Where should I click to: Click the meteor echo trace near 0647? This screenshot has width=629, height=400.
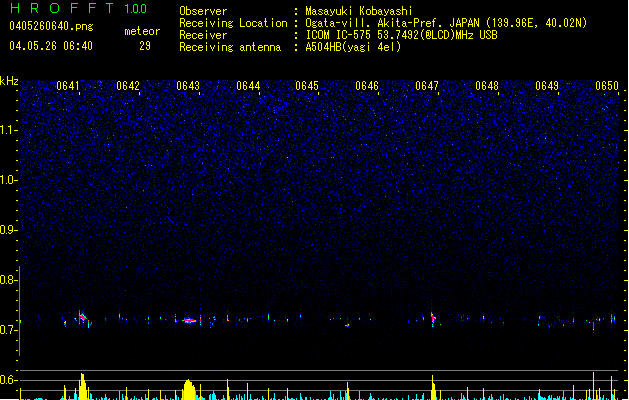[x=433, y=319]
